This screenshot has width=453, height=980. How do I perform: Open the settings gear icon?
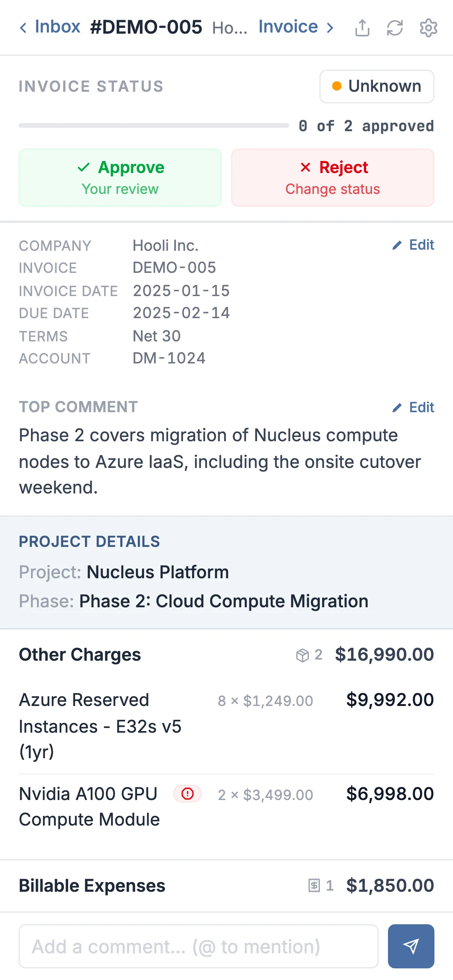pos(429,28)
